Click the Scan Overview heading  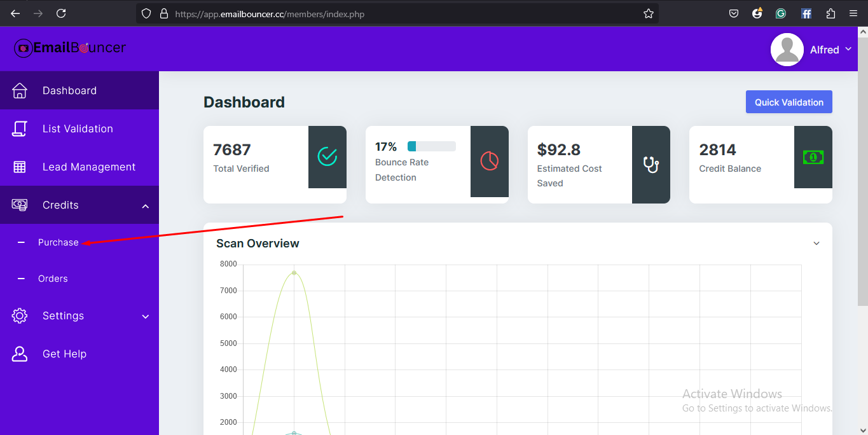pos(258,243)
